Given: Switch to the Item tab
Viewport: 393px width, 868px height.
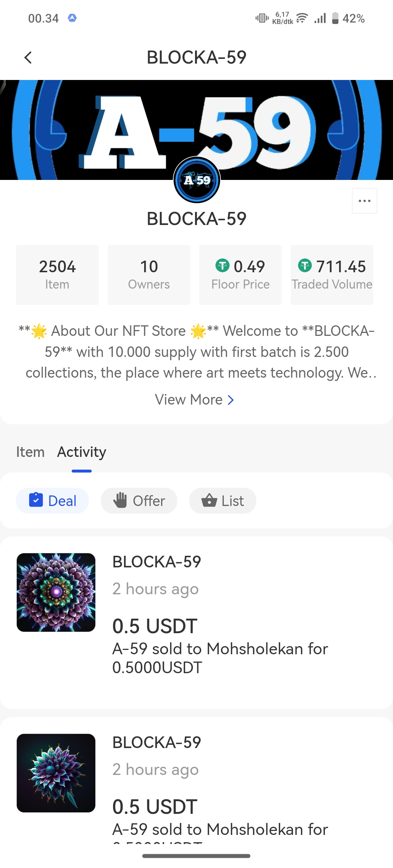Looking at the screenshot, I should [x=30, y=452].
